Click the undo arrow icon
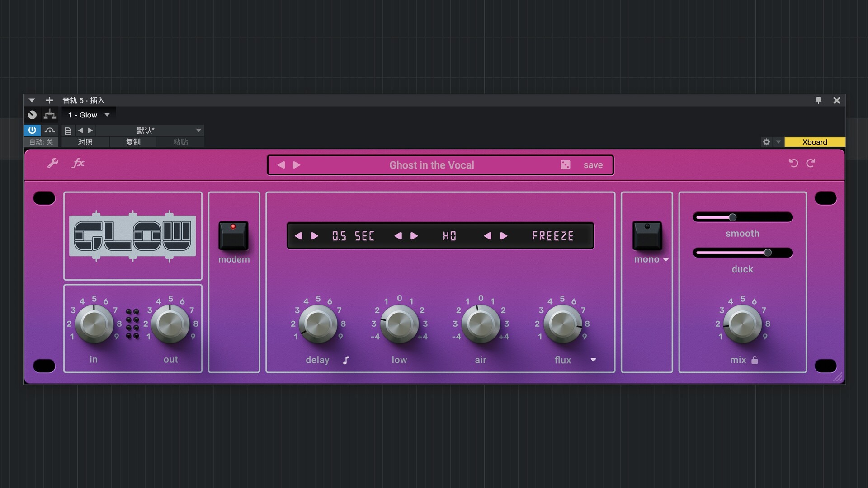The width and height of the screenshot is (868, 488). point(793,163)
